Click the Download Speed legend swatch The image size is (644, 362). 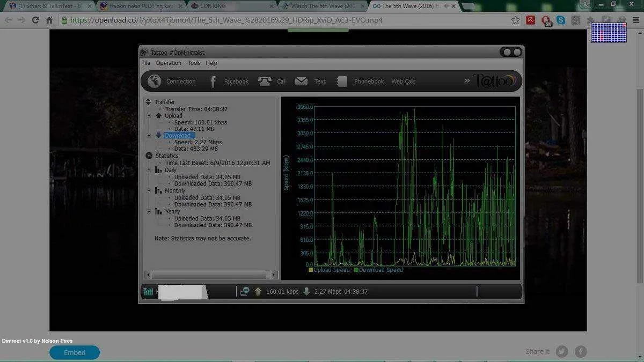356,270
